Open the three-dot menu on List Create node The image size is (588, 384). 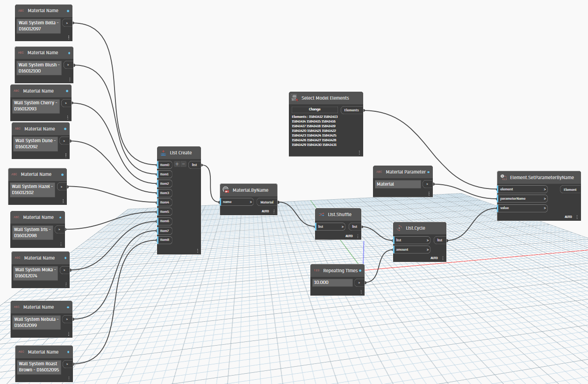pos(198,251)
